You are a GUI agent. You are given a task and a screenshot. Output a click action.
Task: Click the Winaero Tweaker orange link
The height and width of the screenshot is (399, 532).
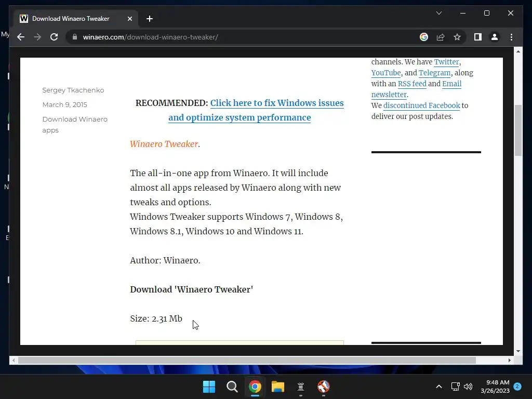click(x=164, y=144)
